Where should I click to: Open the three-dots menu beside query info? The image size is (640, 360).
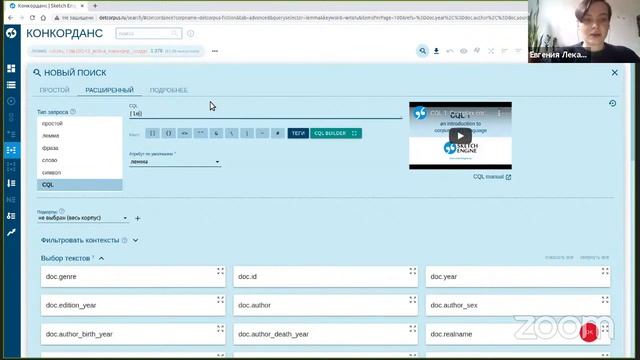pos(215,51)
